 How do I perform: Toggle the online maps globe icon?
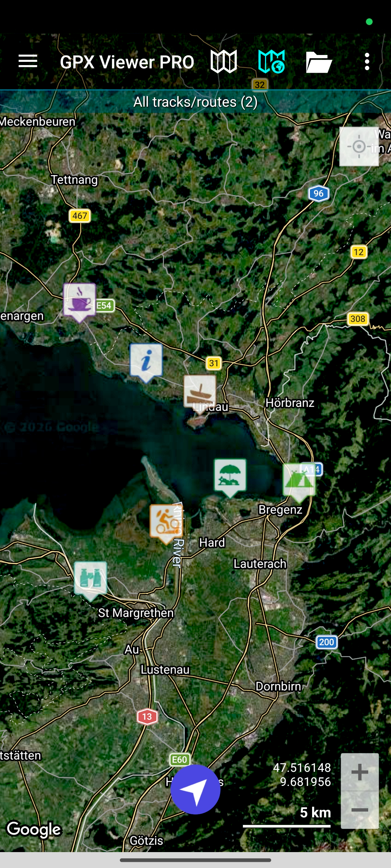tap(272, 61)
